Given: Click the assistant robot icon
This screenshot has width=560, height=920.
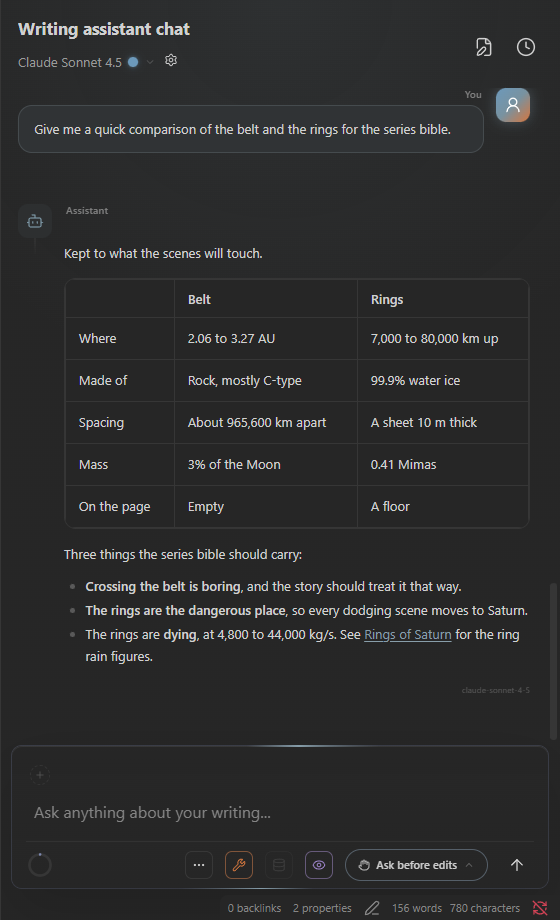Looking at the screenshot, I should coord(35,221).
